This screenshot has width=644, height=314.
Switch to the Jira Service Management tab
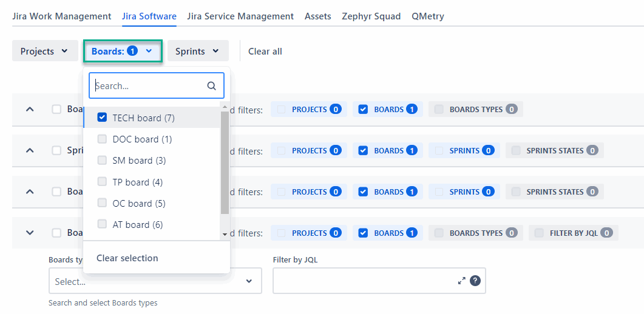240,16
